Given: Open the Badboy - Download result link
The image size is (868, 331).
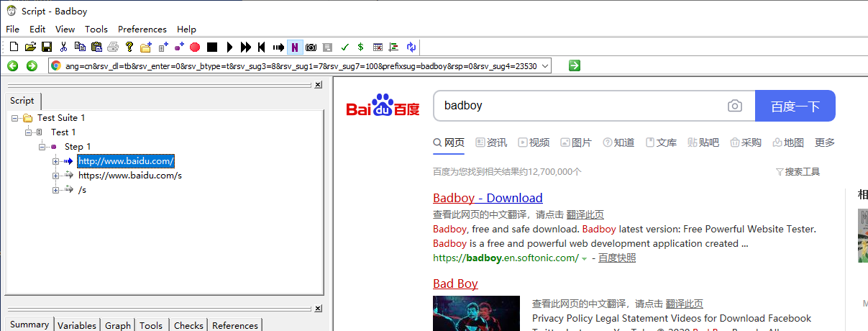Looking at the screenshot, I should point(488,198).
